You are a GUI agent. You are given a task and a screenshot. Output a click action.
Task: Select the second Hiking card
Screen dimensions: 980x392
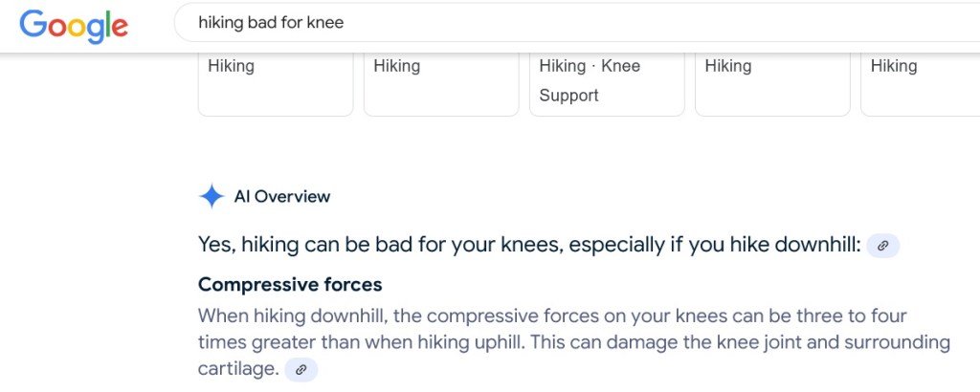(x=441, y=83)
